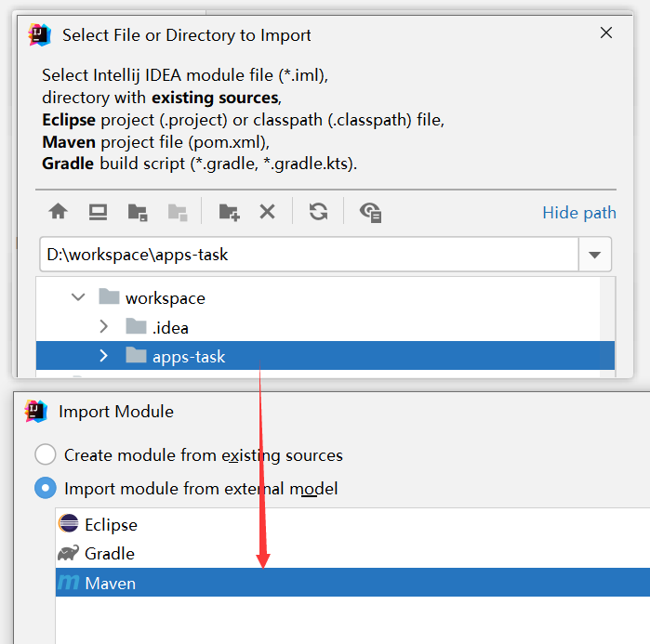This screenshot has width=650, height=644.
Task: Open the recent paths dropdown arrow
Action: pos(595,255)
